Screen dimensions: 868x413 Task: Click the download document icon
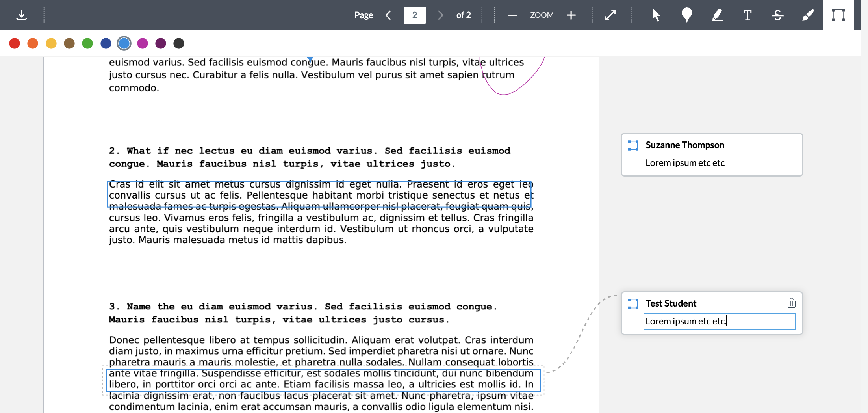[22, 15]
